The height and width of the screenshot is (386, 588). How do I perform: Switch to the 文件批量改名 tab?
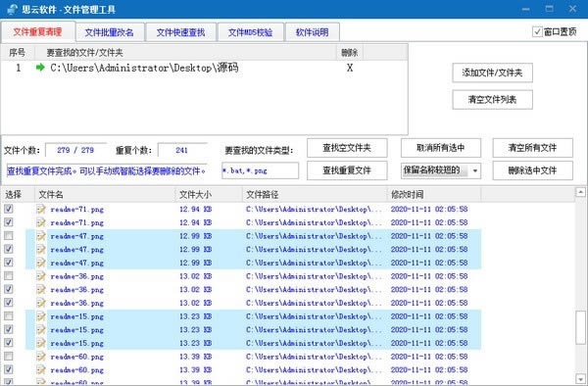[110, 32]
